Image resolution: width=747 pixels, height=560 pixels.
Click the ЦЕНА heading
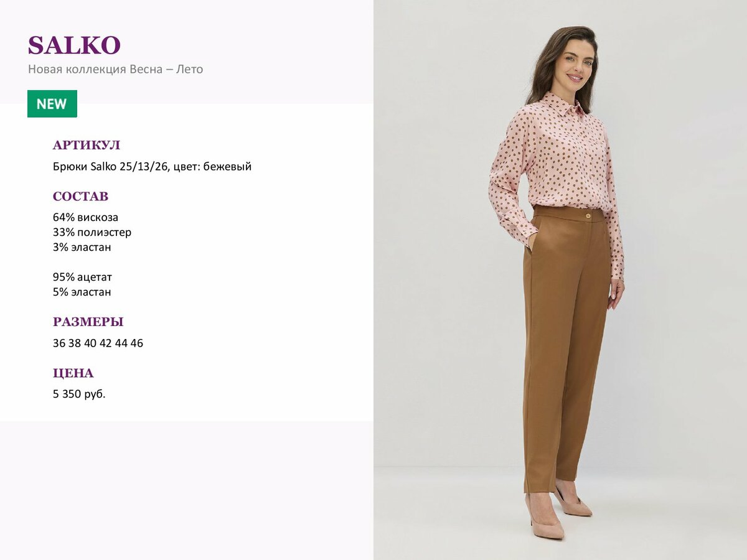click(73, 373)
